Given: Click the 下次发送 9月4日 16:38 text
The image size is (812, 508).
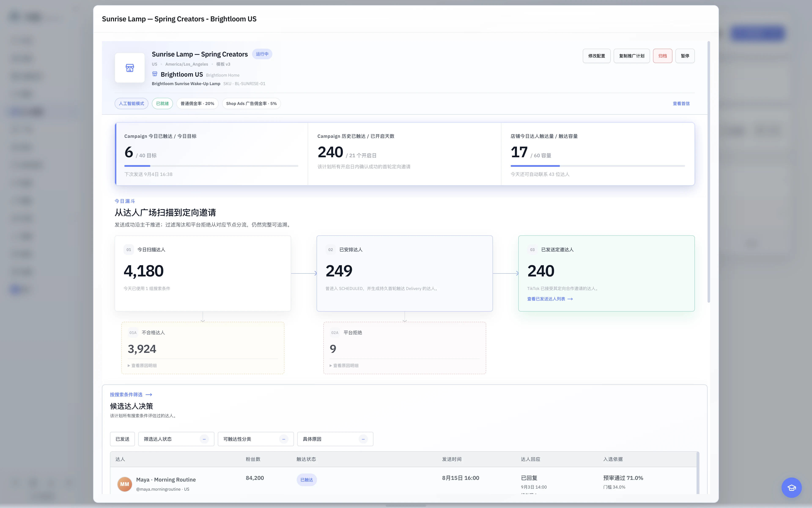Looking at the screenshot, I should click(x=148, y=174).
